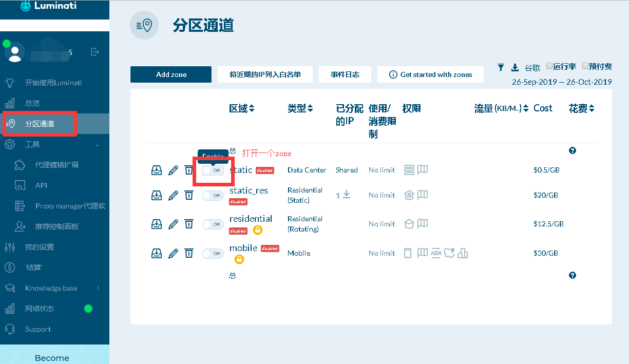
Task: Enable the static zone toggle
Action: [213, 170]
